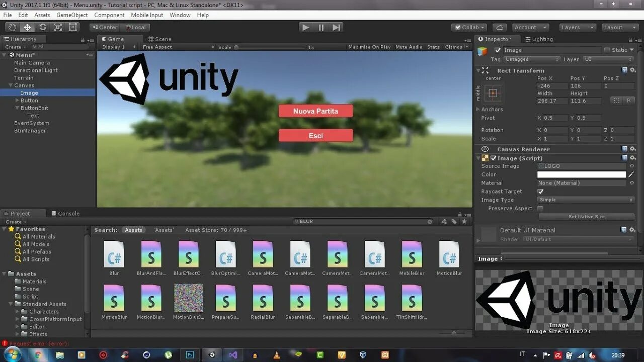Open Image Script gear menu

pyautogui.click(x=633, y=158)
